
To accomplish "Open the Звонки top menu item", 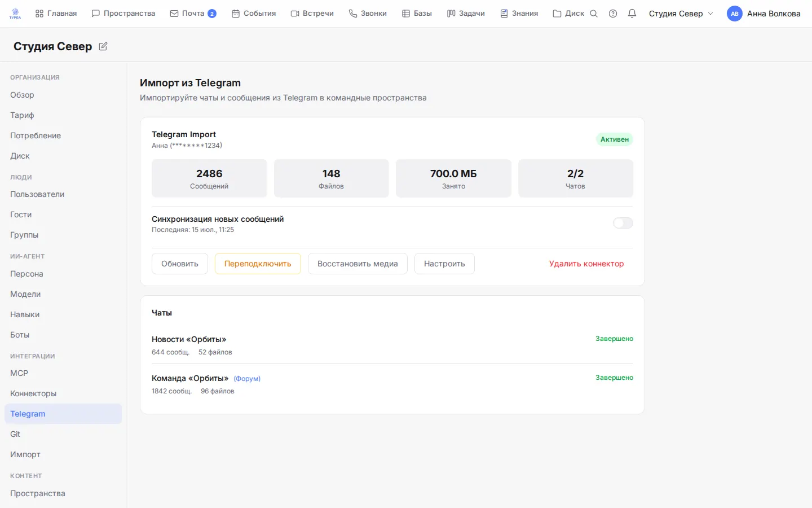I will pyautogui.click(x=368, y=14).
